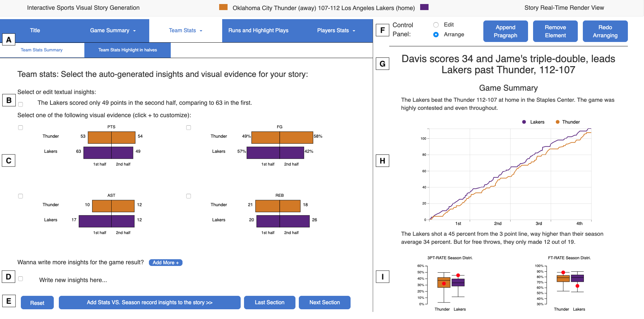Viewport: 644px width, 319px height.
Task: Click the Lakers purple team color square in header
Action: coord(424,7)
